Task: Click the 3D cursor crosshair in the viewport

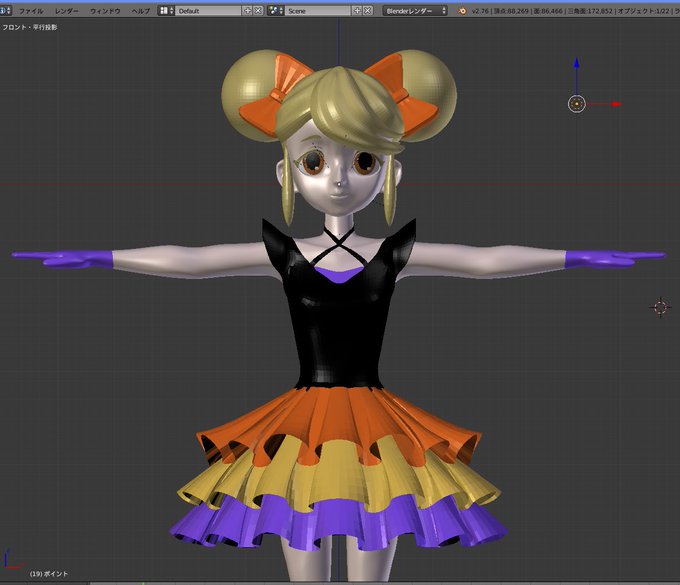Action: pyautogui.click(x=660, y=307)
